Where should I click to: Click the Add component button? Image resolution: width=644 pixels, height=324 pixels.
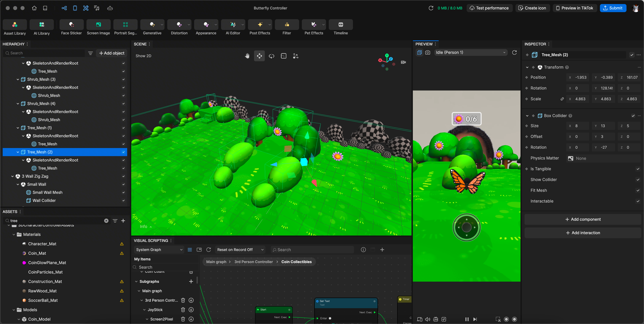pos(583,219)
